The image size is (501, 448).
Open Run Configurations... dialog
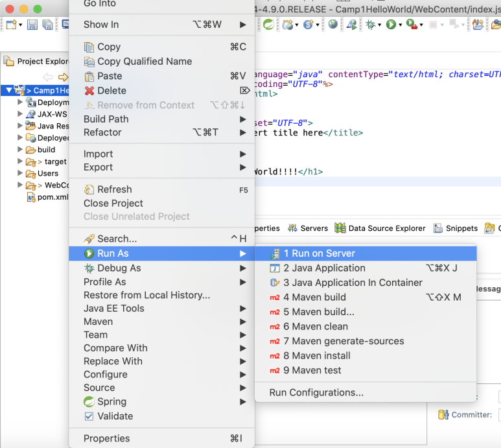pyautogui.click(x=366, y=393)
